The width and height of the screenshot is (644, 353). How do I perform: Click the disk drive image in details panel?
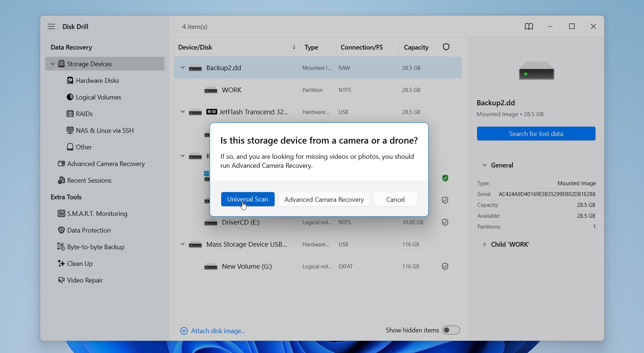pyautogui.click(x=536, y=71)
